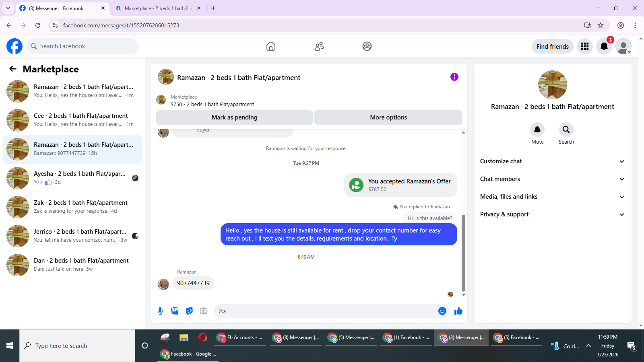The height and width of the screenshot is (362, 644).
Task: Open Chrome install app icon in address bar
Action: coord(588,25)
